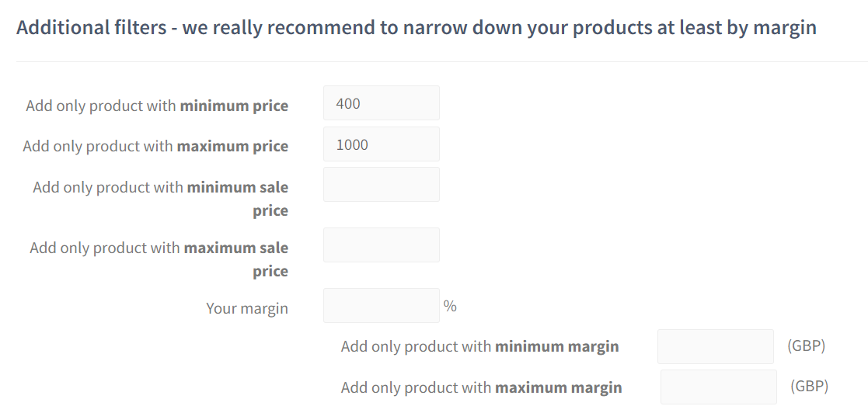Click the 'Add only product with maximum price' label
The width and height of the screenshot is (868, 413).
(155, 147)
